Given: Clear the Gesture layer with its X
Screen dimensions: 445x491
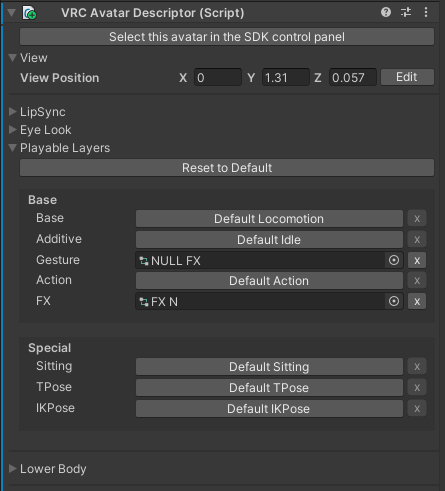Looking at the screenshot, I should pos(417,260).
